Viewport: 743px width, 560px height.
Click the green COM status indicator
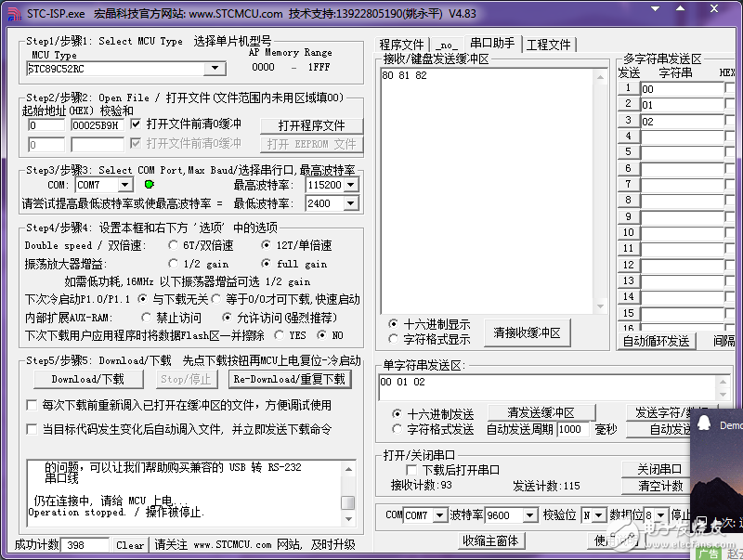click(x=150, y=184)
